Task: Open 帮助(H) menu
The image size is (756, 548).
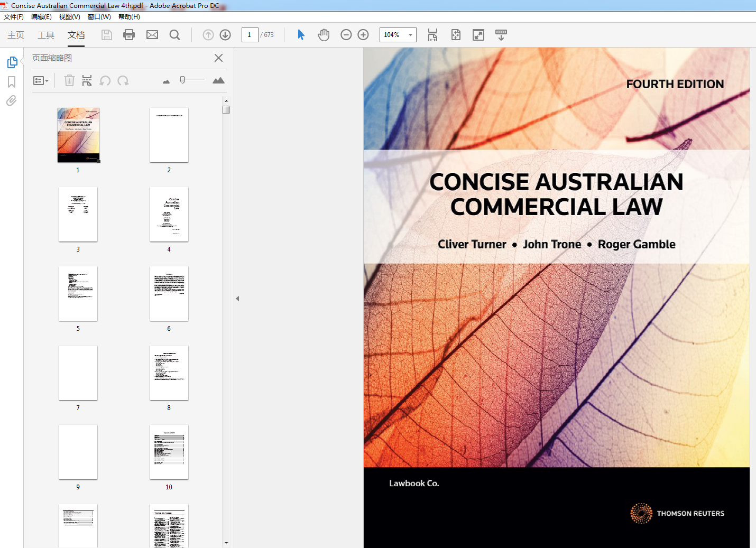Action: pyautogui.click(x=129, y=17)
